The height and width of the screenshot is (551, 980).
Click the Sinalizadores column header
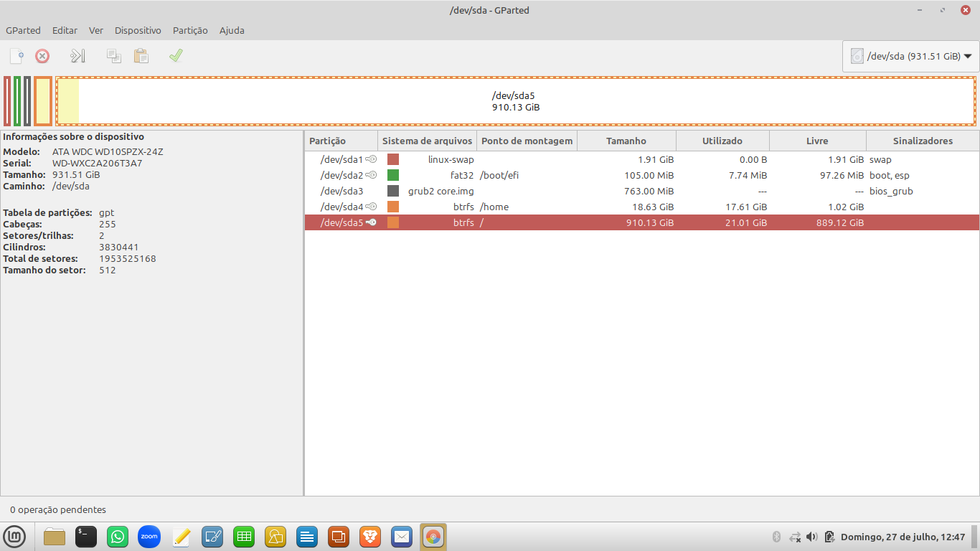click(x=923, y=141)
